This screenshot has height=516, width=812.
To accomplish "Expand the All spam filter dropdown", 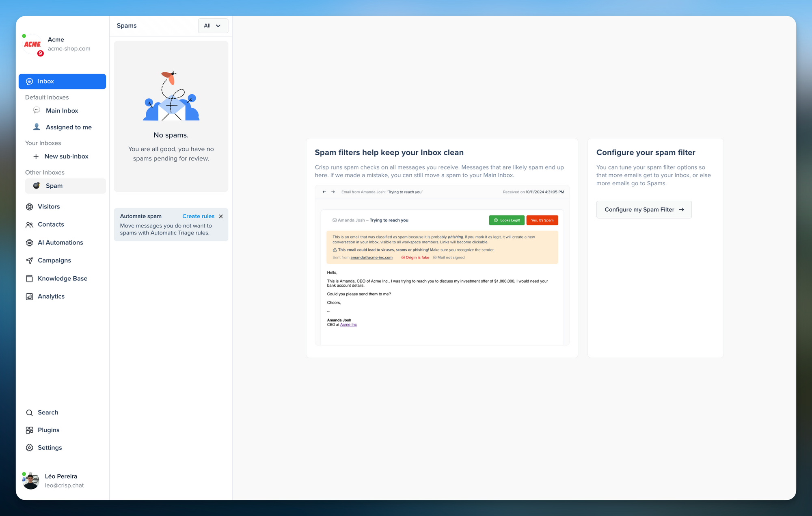I will pos(213,26).
